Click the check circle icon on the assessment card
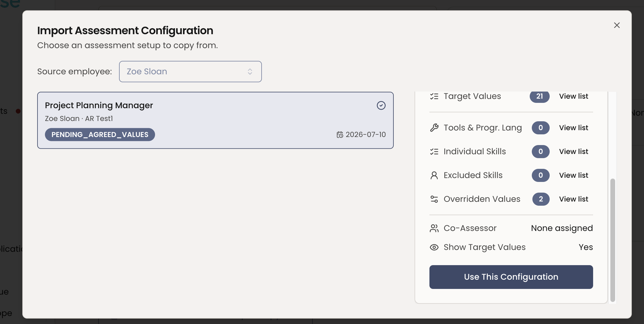 381,106
